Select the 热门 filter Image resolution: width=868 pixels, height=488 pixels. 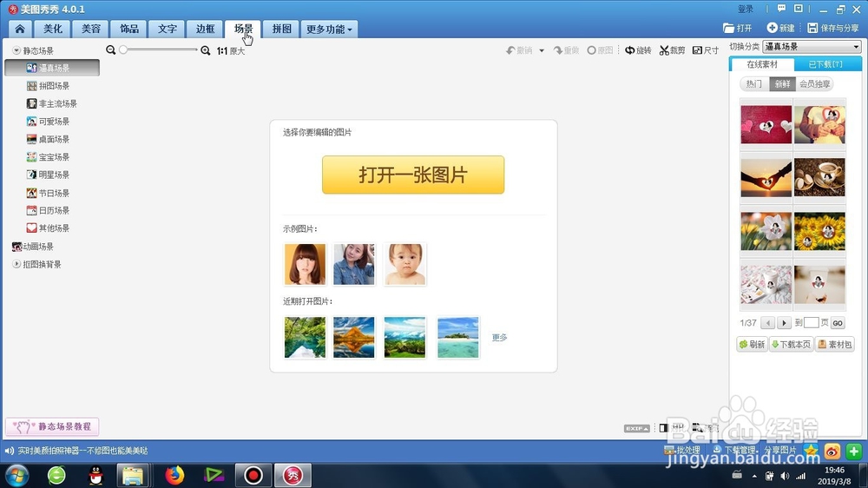pyautogui.click(x=754, y=83)
